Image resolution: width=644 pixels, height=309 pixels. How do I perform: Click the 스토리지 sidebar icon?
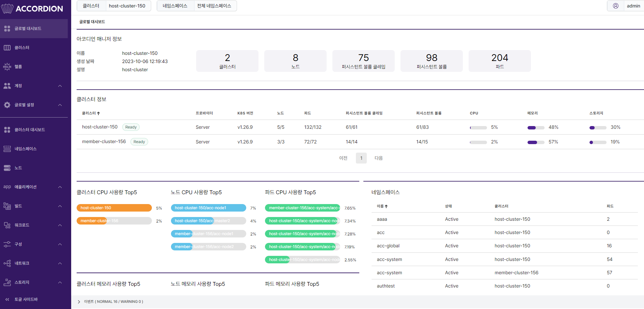pyautogui.click(x=7, y=282)
